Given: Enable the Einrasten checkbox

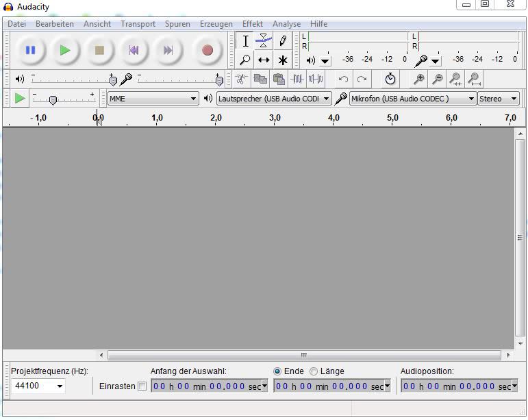Looking at the screenshot, I should tap(142, 386).
